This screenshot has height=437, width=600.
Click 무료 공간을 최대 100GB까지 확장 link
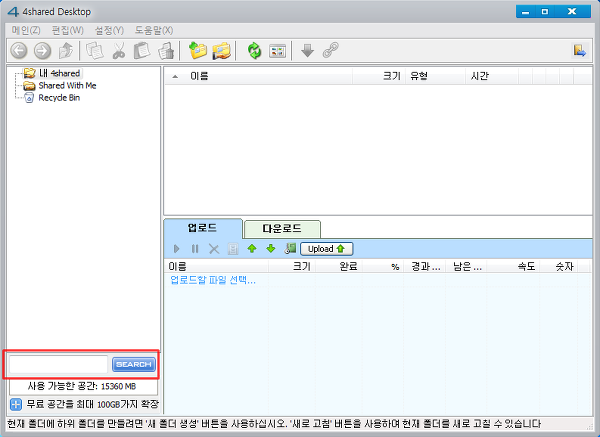click(93, 404)
